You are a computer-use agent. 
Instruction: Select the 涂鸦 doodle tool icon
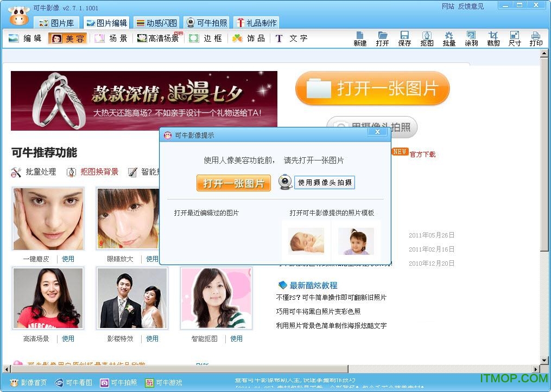pyautogui.click(x=471, y=38)
